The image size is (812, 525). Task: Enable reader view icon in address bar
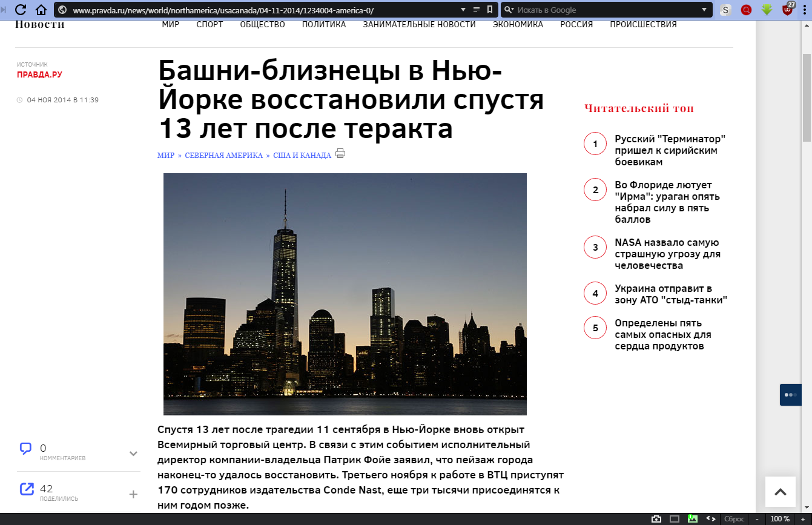click(x=477, y=10)
